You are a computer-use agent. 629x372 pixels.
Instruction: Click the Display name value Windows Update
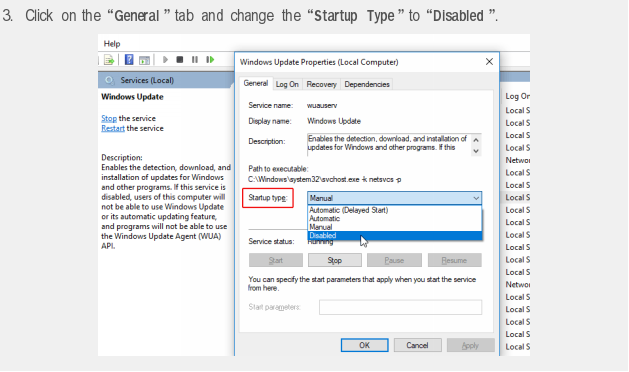pyautogui.click(x=334, y=121)
